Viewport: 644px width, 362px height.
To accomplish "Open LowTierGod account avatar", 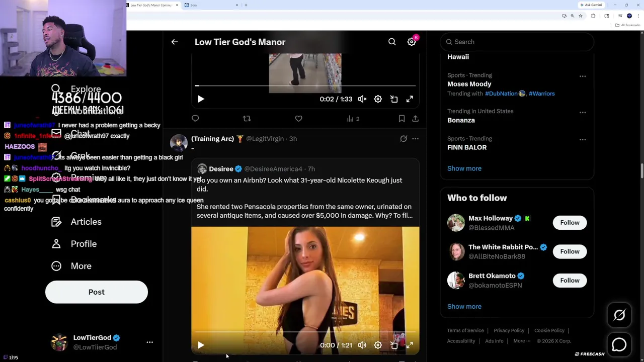I will click(59, 342).
